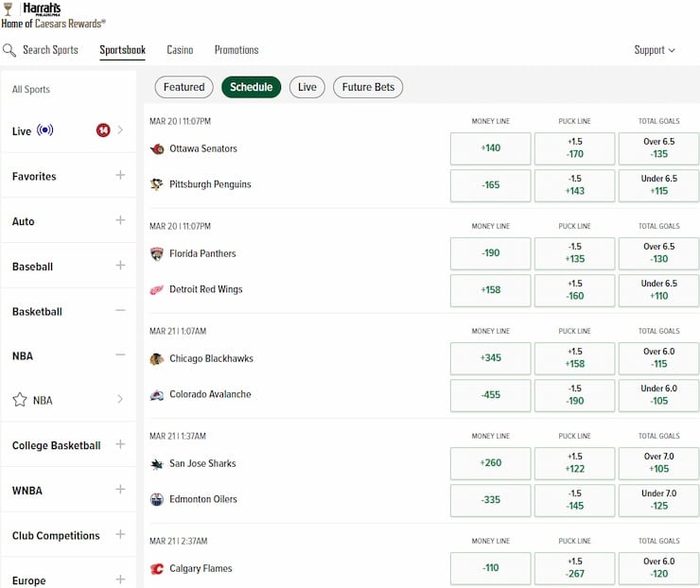
Task: Click the search magnifier icon
Action: [9, 50]
